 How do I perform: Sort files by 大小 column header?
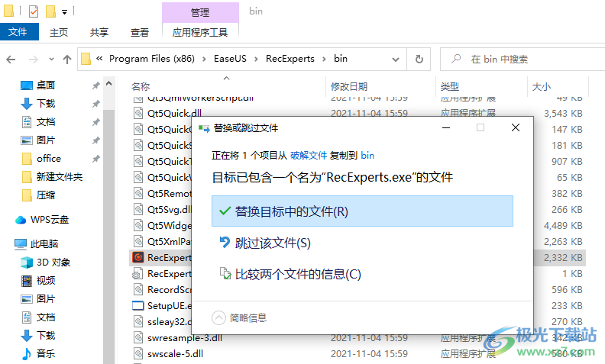542,87
